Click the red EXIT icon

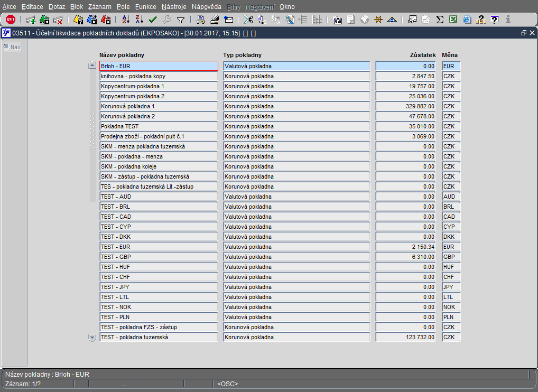pyautogui.click(x=11, y=20)
